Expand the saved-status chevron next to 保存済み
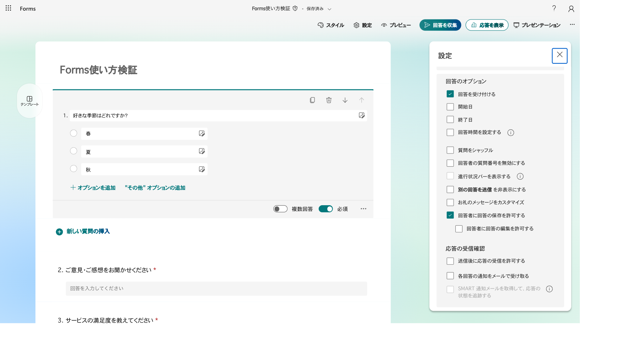 [329, 9]
